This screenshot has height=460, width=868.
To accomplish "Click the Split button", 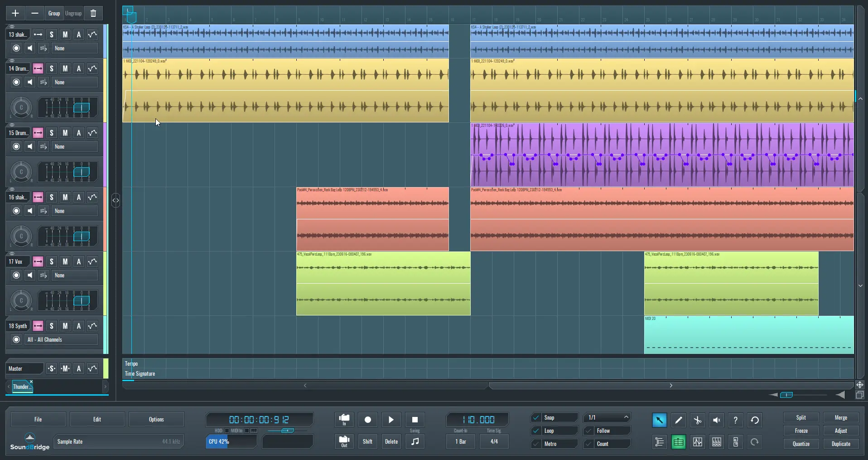I will [801, 418].
